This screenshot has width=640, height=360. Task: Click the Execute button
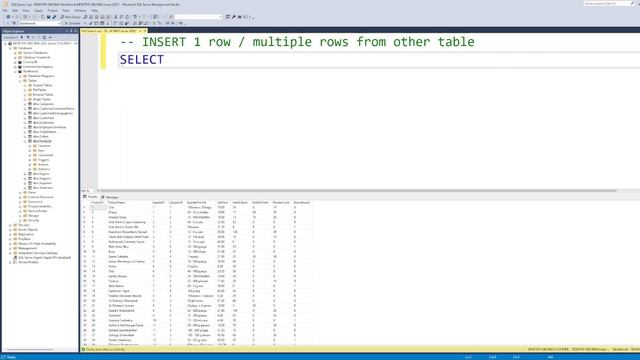(73, 24)
